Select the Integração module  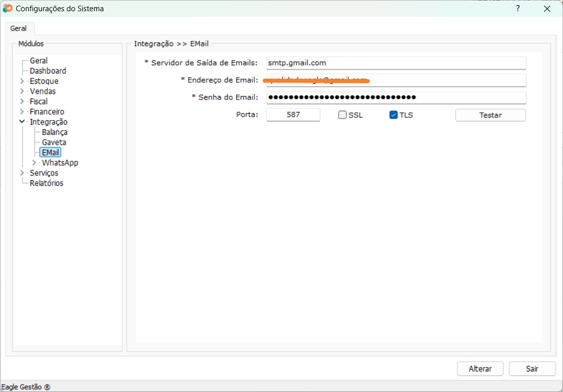click(49, 122)
